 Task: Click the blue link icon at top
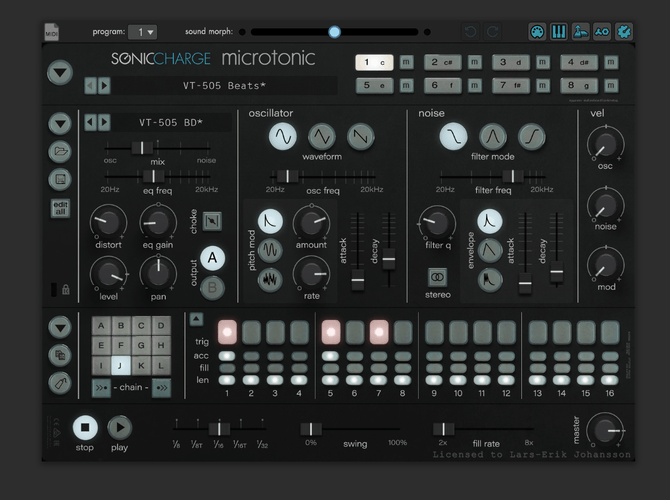pyautogui.click(x=602, y=32)
